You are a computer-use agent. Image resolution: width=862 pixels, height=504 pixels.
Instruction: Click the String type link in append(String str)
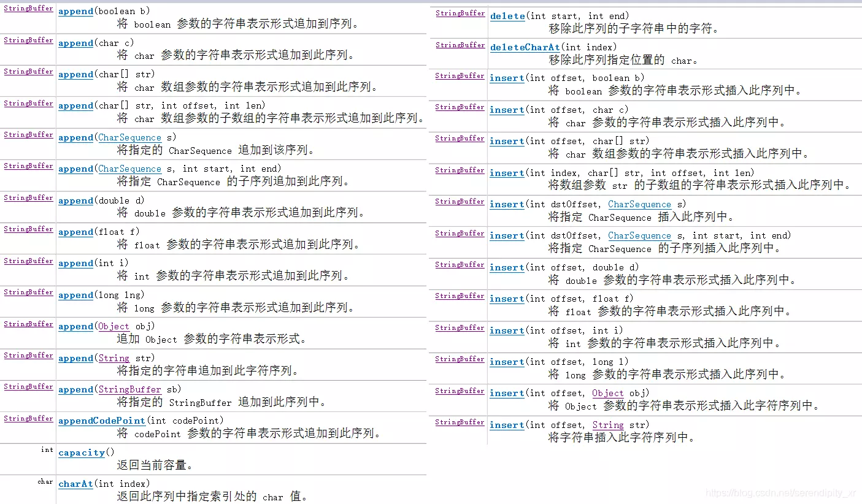[114, 358]
